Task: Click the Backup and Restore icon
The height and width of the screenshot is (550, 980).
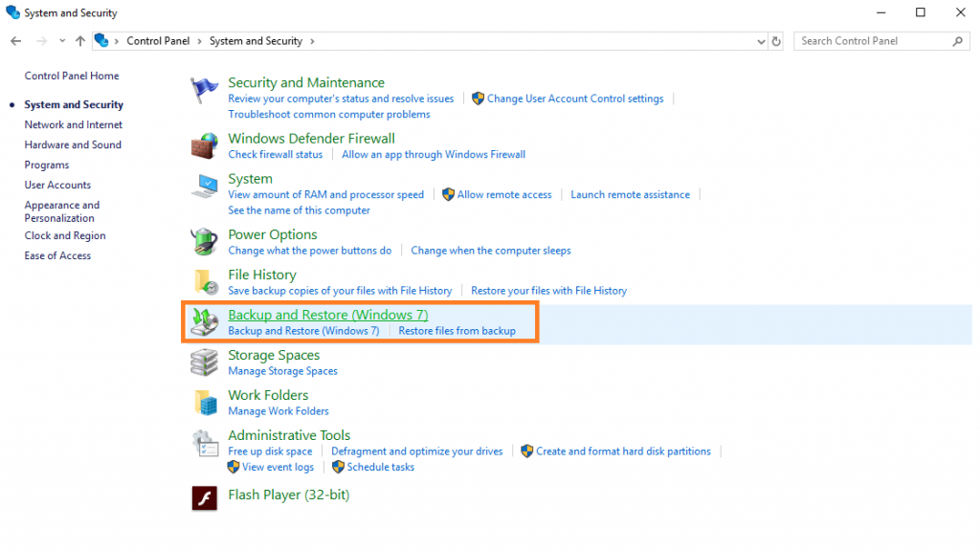Action: coord(205,321)
